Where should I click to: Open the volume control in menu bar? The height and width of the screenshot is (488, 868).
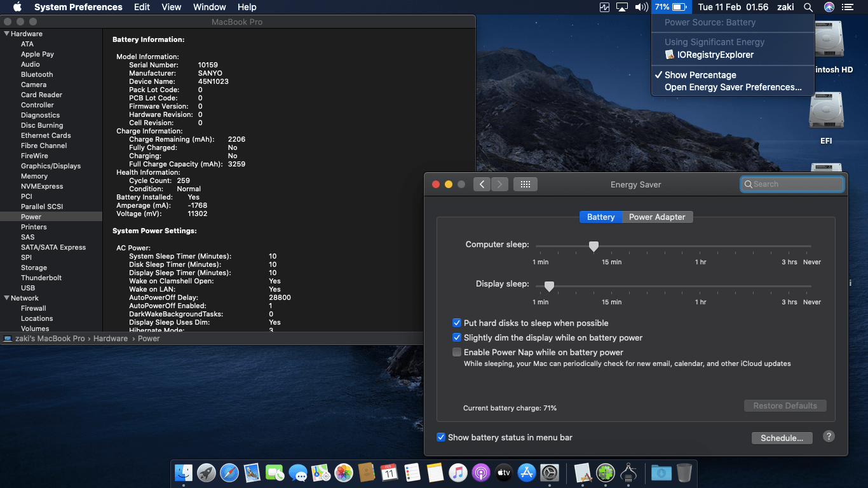(641, 7)
